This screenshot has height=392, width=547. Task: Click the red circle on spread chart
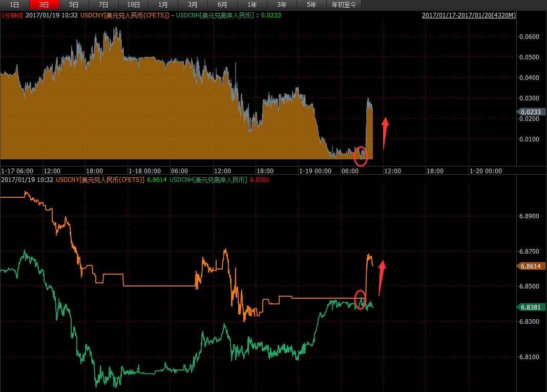tap(361, 155)
